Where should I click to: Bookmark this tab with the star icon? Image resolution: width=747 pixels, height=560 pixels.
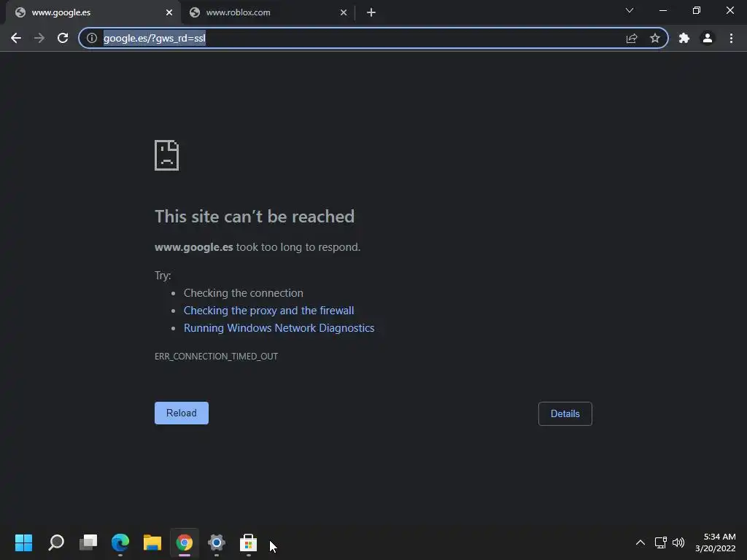pyautogui.click(x=655, y=38)
